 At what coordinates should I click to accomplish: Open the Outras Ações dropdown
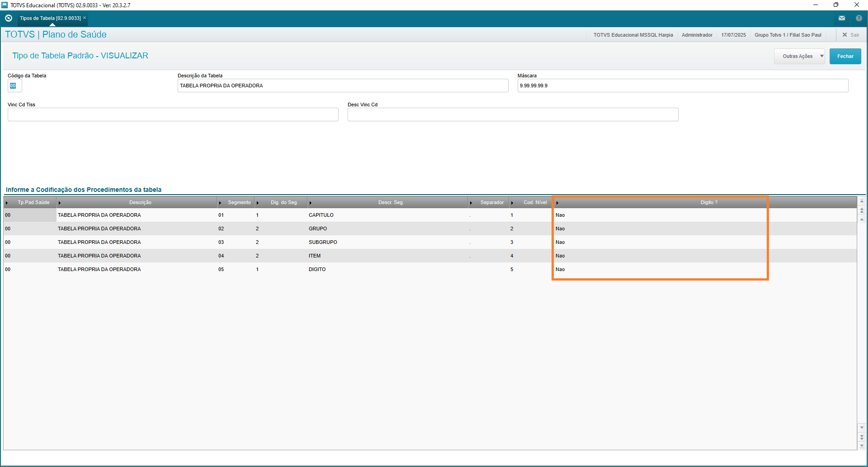click(799, 56)
